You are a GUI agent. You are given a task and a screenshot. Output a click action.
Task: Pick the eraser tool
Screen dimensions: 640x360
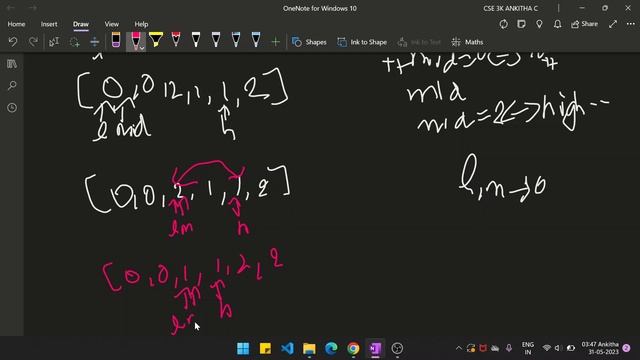[x=116, y=40]
